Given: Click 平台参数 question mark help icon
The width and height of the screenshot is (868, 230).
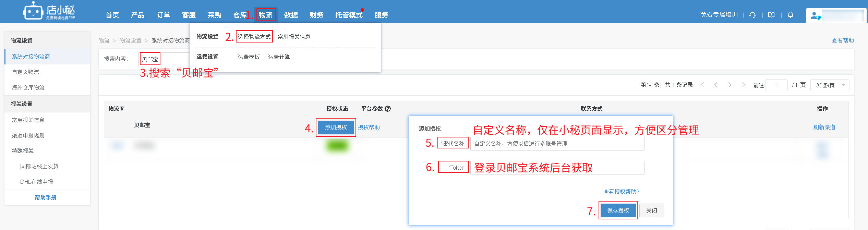Looking at the screenshot, I should (388, 109).
